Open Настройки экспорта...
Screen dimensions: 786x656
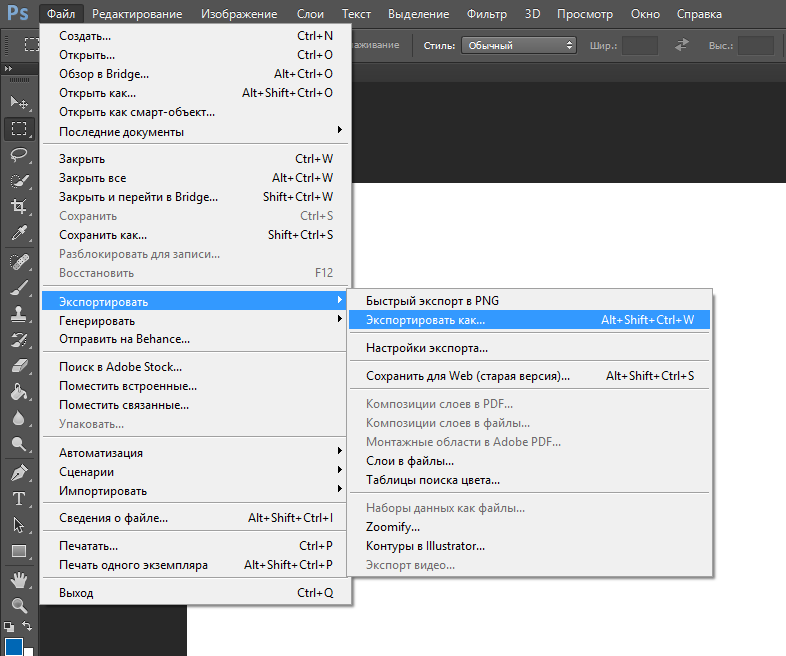pos(529,348)
